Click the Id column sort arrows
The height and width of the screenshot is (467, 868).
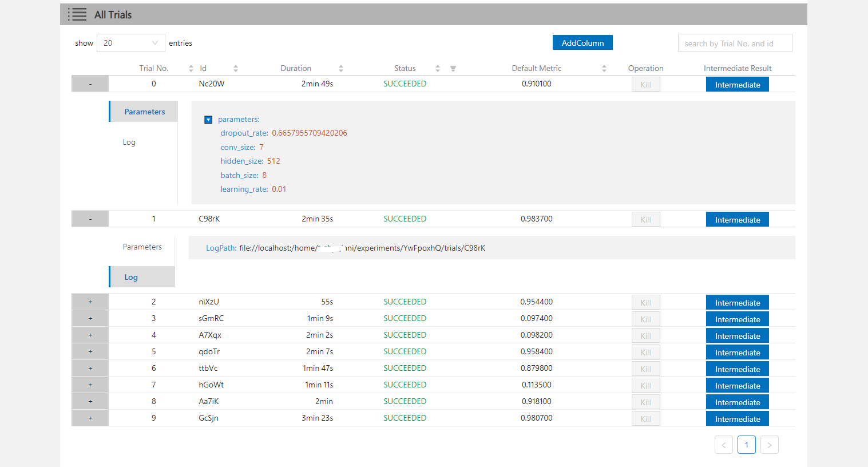click(235, 69)
